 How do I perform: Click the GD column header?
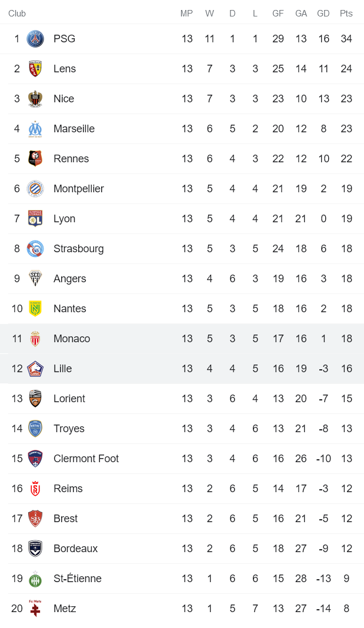(323, 14)
